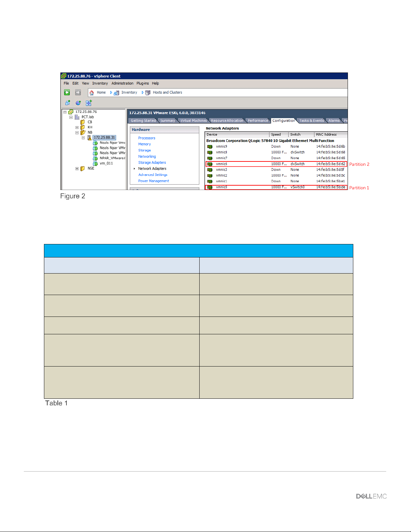Click the host warning icon beside 172.25.88.31
This screenshot has height=532, width=411.
(90, 138)
